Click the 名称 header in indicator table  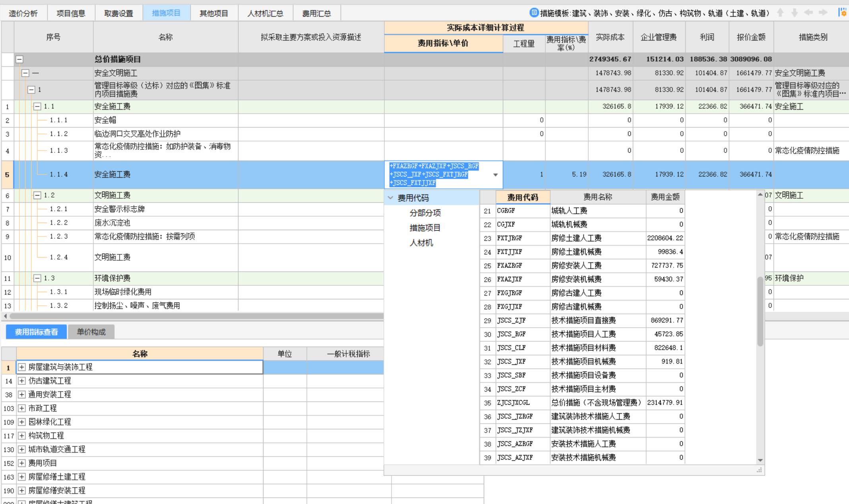(140, 354)
